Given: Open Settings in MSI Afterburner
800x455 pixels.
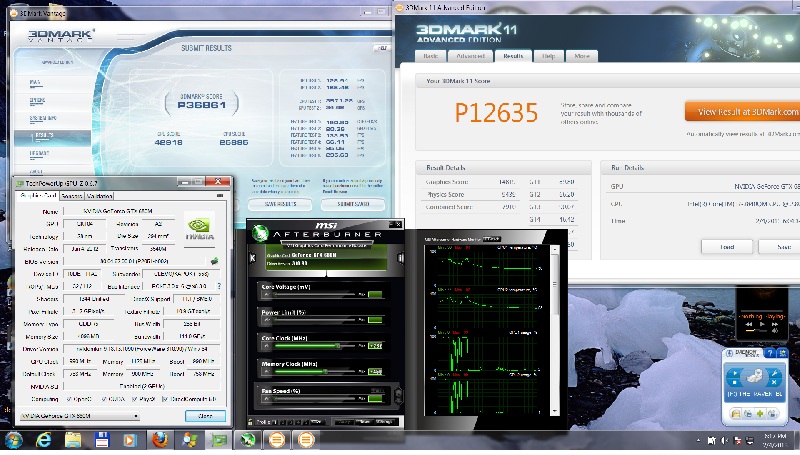Looking at the screenshot, I should [384, 422].
